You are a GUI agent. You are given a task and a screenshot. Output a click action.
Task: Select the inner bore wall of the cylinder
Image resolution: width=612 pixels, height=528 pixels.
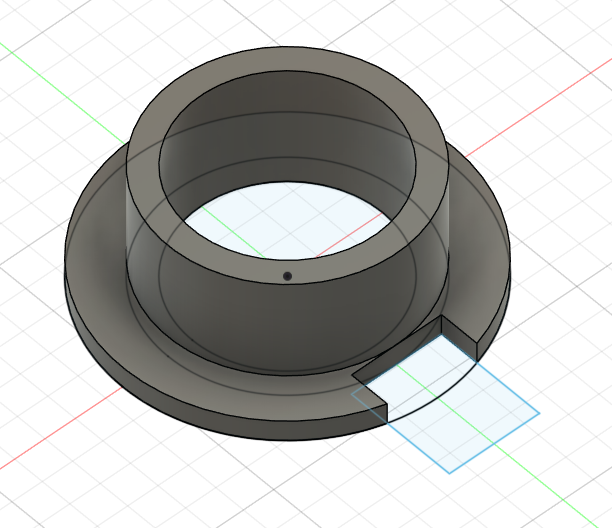pyautogui.click(x=288, y=129)
